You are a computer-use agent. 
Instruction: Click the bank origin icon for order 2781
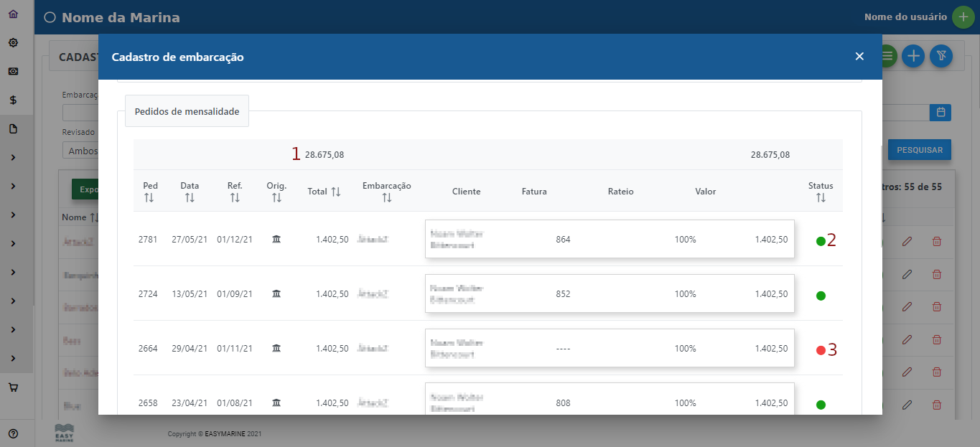point(276,239)
